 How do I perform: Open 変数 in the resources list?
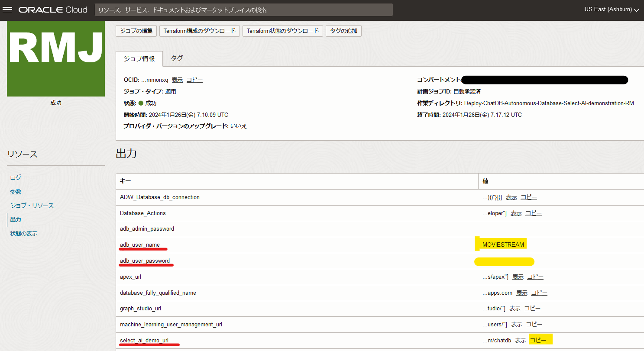coord(16,192)
